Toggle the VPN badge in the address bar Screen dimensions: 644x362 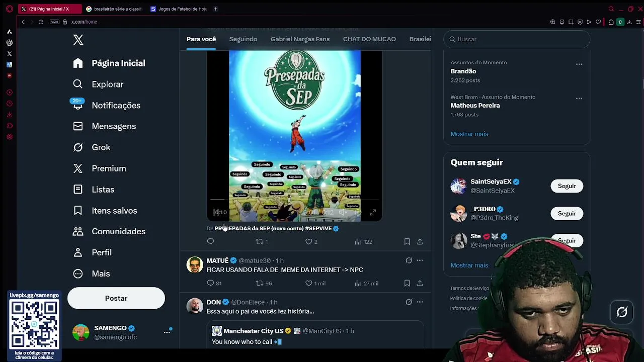54,22
